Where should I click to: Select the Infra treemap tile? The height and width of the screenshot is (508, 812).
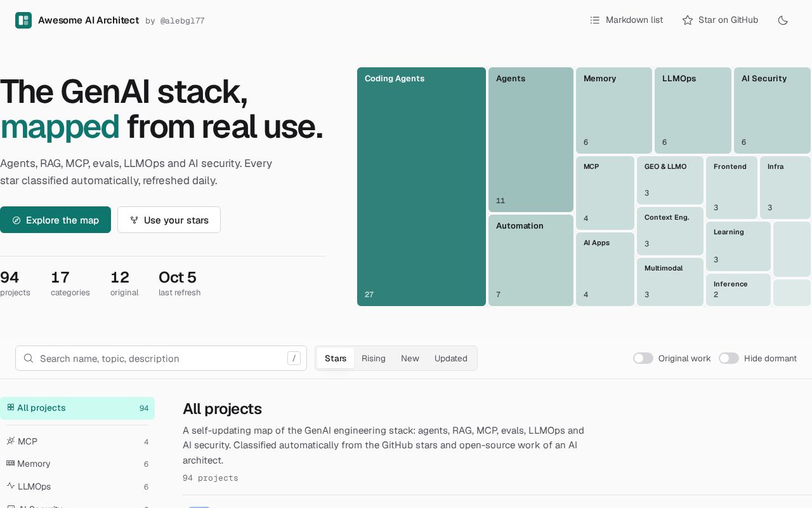[785, 188]
